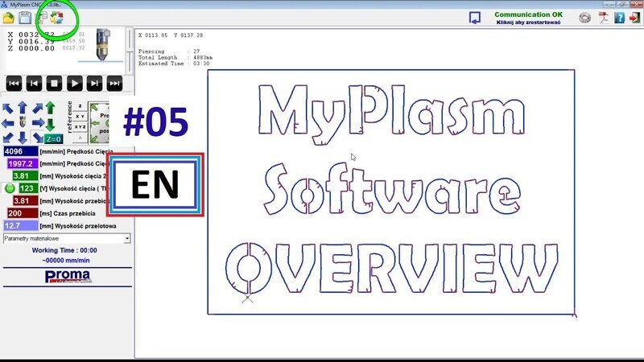
Task: Click the Working Time 00:00 text
Action: [64, 250]
